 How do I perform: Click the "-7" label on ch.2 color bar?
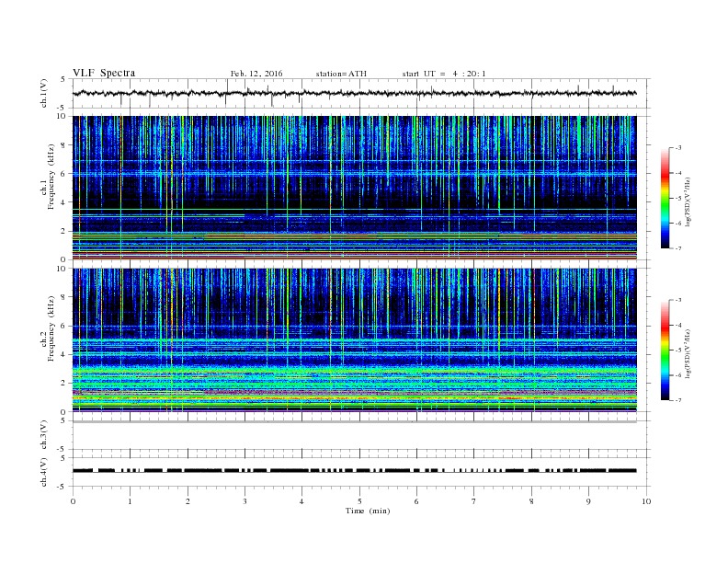pyautogui.click(x=678, y=400)
